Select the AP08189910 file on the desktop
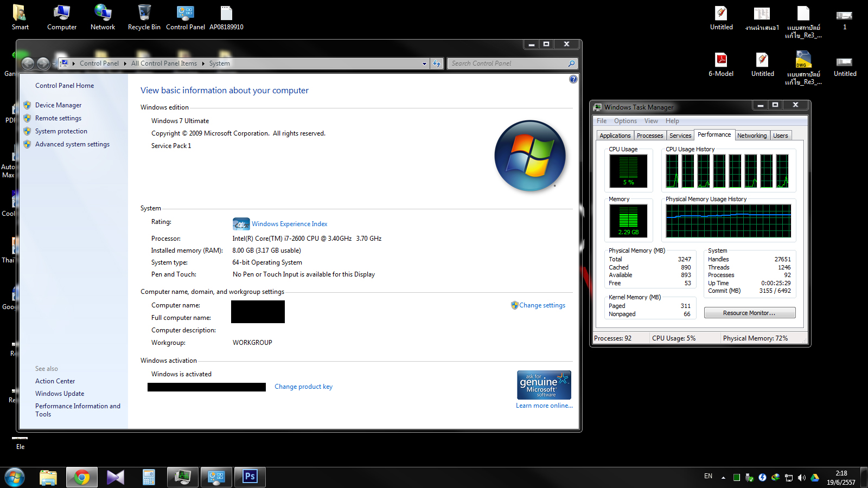868x488 pixels. pos(226,17)
